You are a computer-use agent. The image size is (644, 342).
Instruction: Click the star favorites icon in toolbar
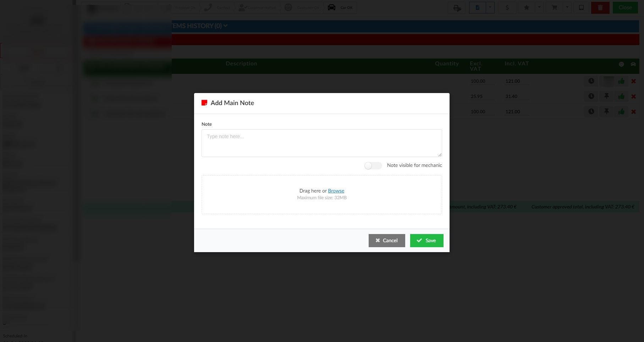(527, 7)
